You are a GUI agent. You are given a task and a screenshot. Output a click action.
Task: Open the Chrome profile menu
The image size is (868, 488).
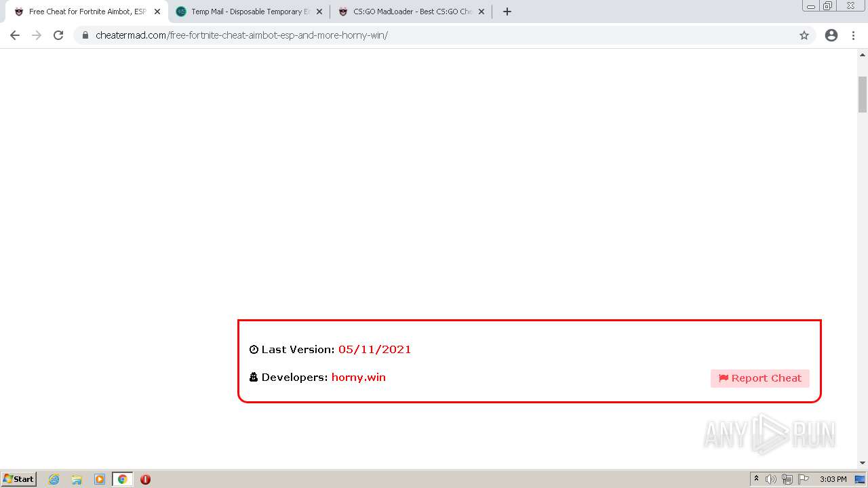[831, 35]
